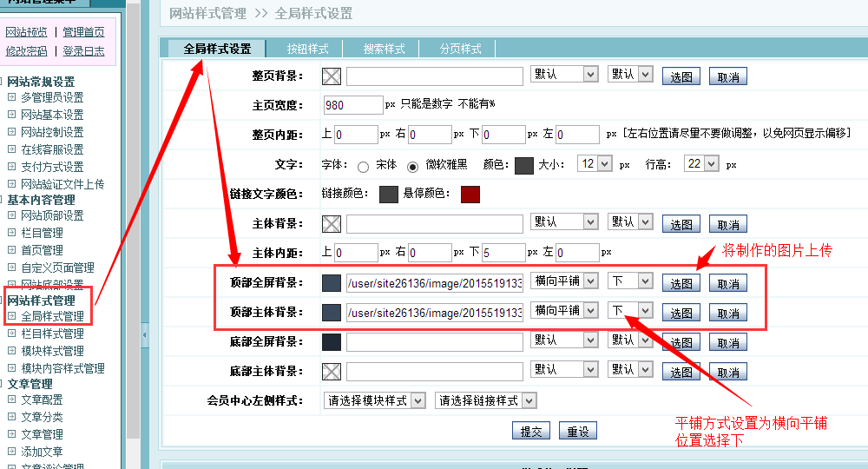
Task: Open the 大小 font size dropdown
Action: 595,163
